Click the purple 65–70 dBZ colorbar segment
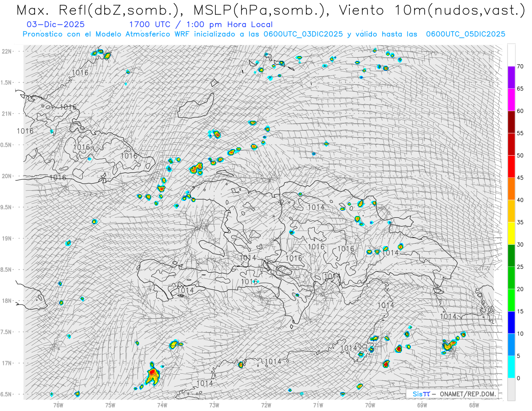The width and height of the screenshot is (532, 411). pos(511,78)
